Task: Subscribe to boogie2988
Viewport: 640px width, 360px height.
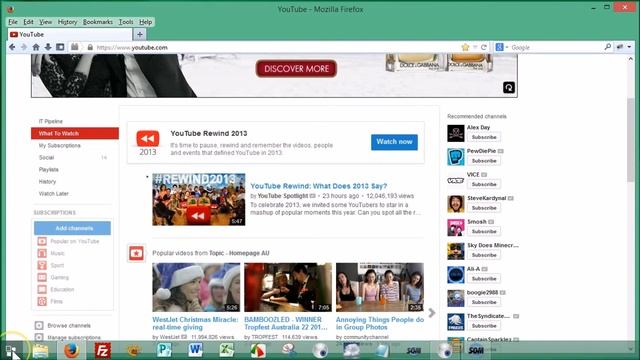Action: pyautogui.click(x=484, y=302)
